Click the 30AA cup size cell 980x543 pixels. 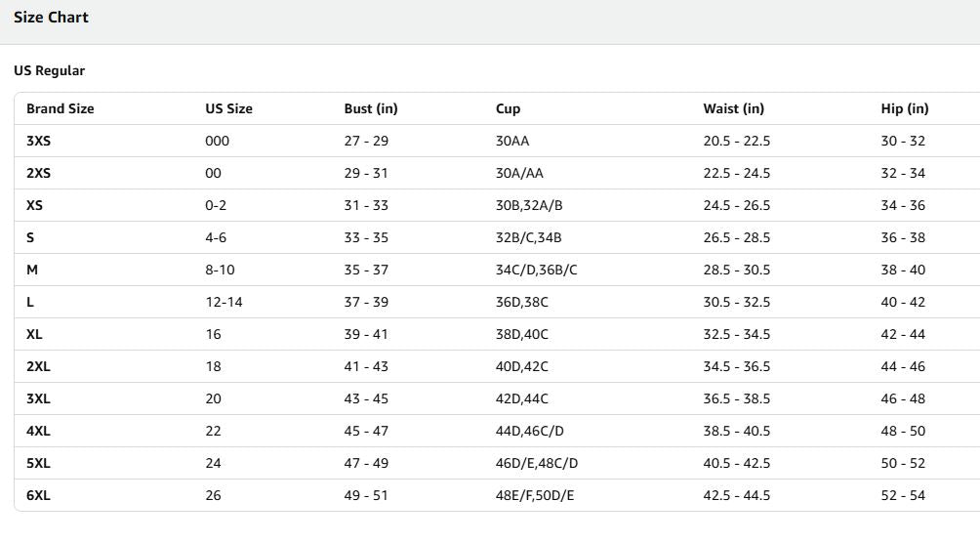click(512, 141)
